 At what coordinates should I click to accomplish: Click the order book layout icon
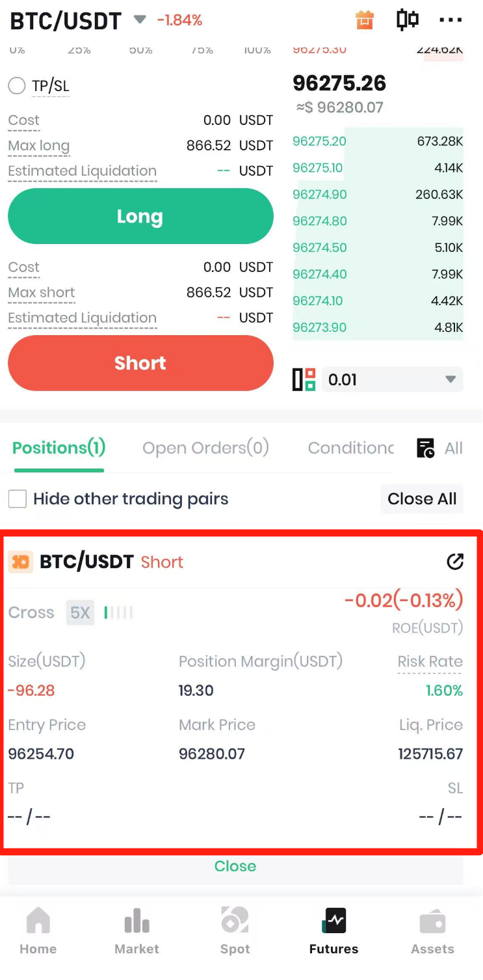304,379
